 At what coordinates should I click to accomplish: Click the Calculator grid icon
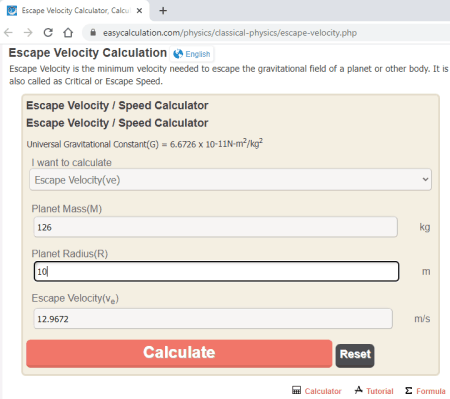(x=296, y=390)
